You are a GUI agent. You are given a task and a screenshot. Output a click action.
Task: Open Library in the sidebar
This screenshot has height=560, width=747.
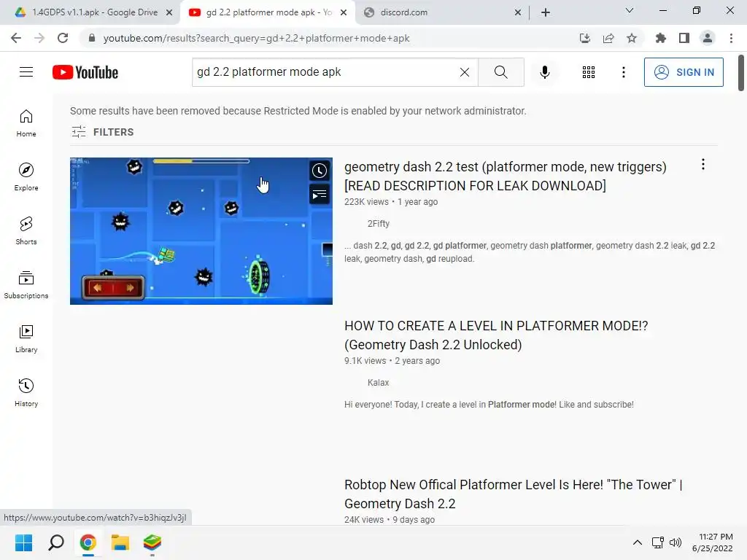tap(26, 338)
